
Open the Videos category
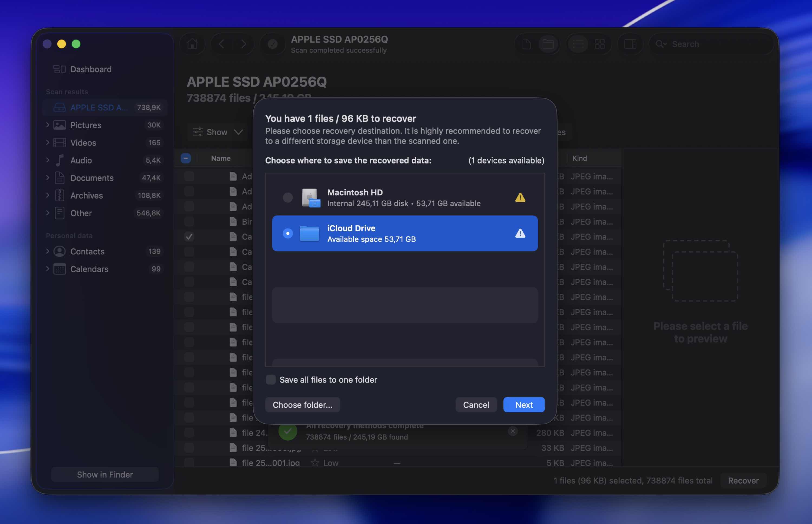pos(105,143)
